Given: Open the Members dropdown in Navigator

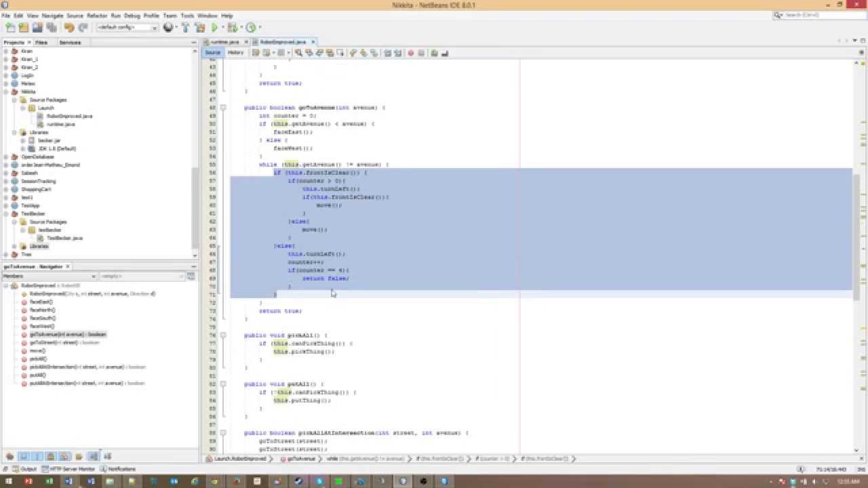Looking at the screenshot, I should pyautogui.click(x=49, y=276).
